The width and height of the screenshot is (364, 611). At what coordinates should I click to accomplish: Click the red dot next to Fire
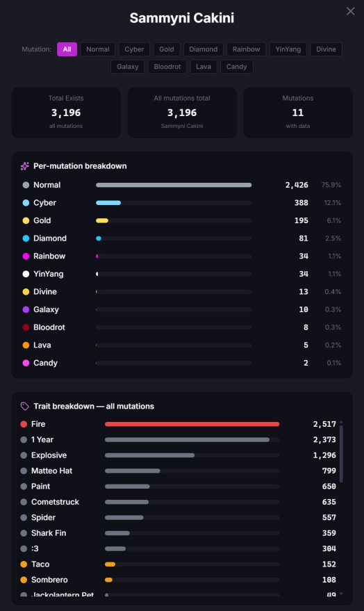[x=24, y=424]
